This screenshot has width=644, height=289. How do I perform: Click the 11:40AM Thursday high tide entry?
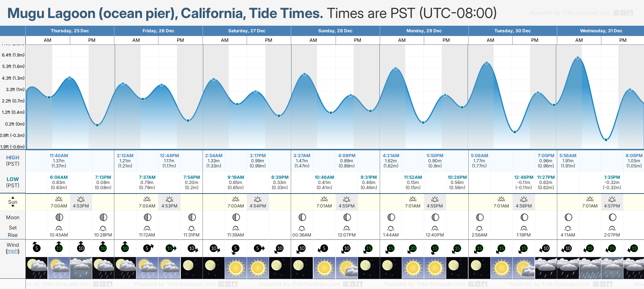coord(59,161)
